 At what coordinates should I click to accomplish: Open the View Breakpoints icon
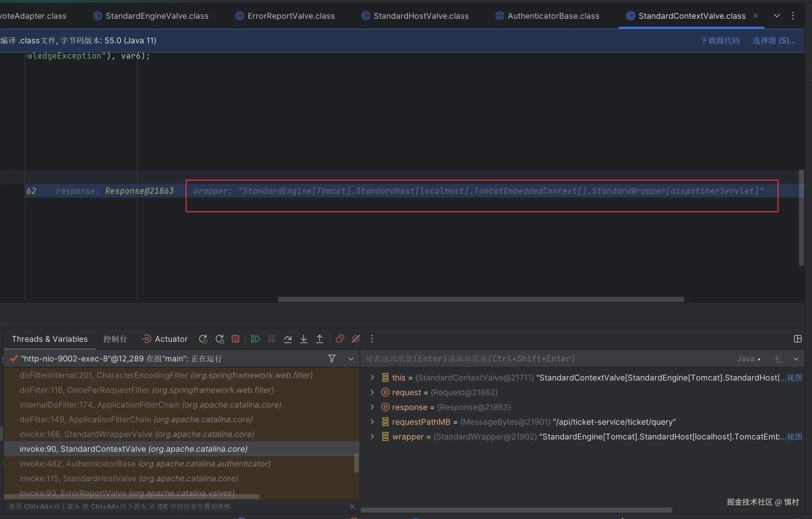340,339
